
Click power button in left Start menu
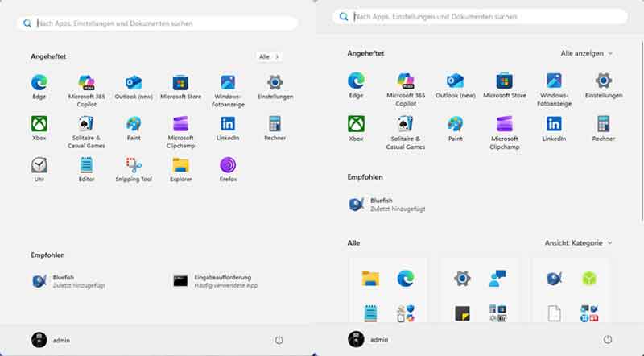pos(279,340)
